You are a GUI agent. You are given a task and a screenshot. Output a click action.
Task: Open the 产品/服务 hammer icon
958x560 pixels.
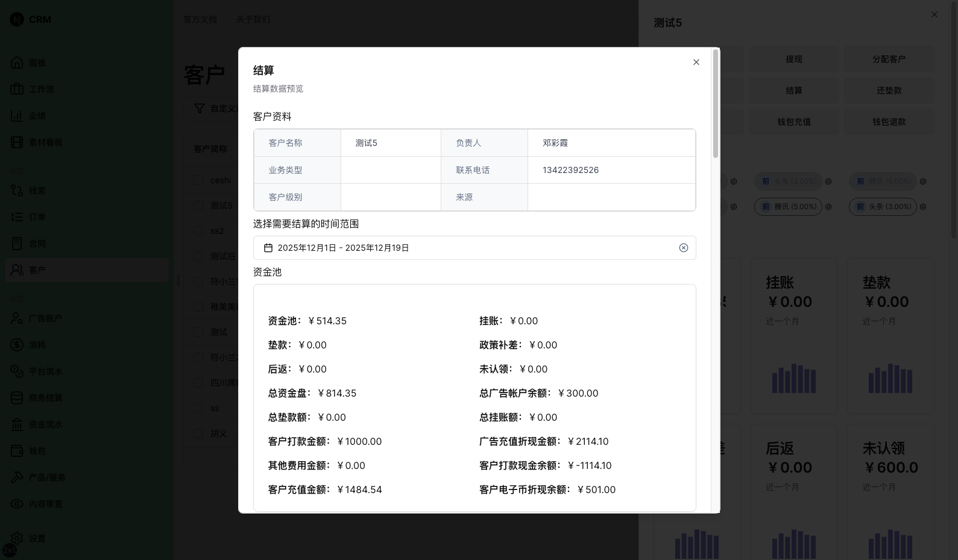pyautogui.click(x=17, y=477)
